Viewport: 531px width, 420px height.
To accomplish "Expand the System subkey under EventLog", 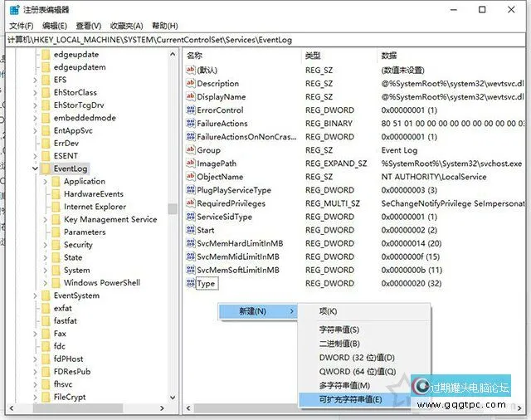I will tap(46, 270).
